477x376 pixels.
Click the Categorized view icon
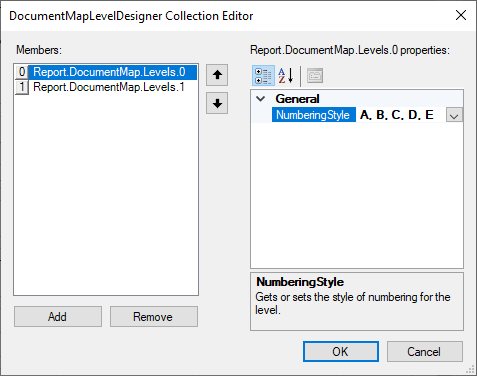(263, 76)
